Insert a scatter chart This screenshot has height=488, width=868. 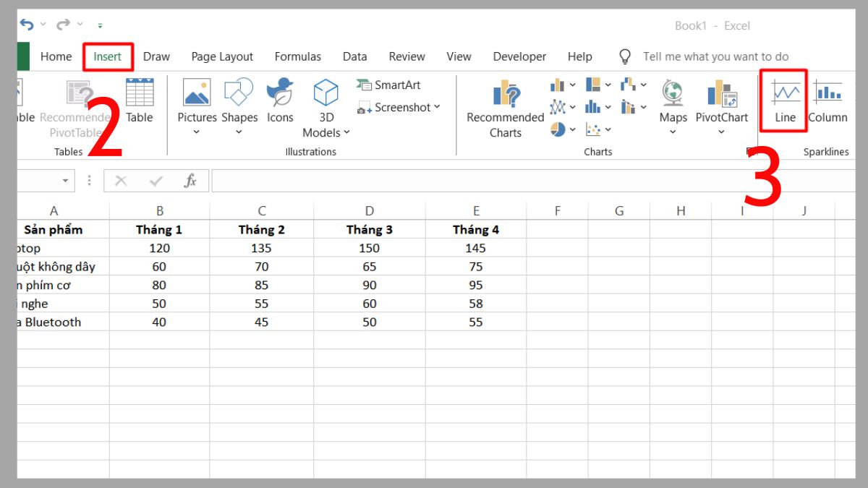tap(593, 129)
